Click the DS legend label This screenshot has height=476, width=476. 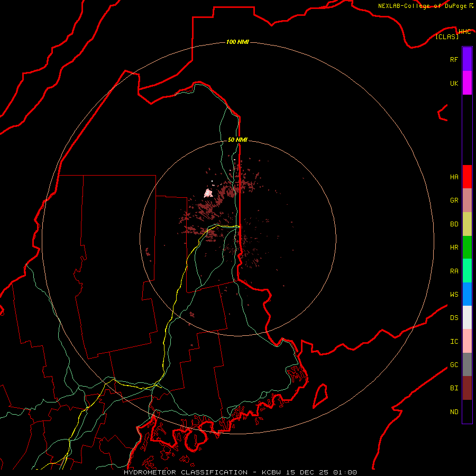(454, 318)
